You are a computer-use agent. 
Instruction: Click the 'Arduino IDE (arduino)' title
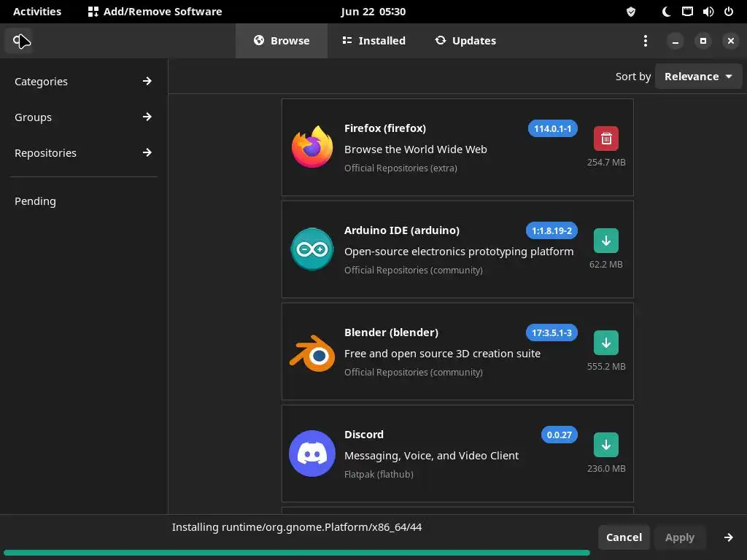pyautogui.click(x=402, y=230)
